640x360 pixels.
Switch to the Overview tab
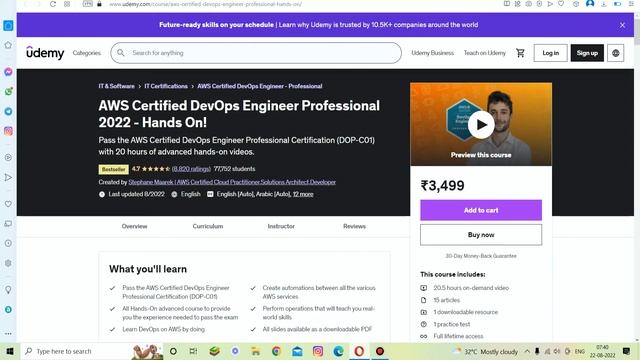pyautogui.click(x=134, y=226)
